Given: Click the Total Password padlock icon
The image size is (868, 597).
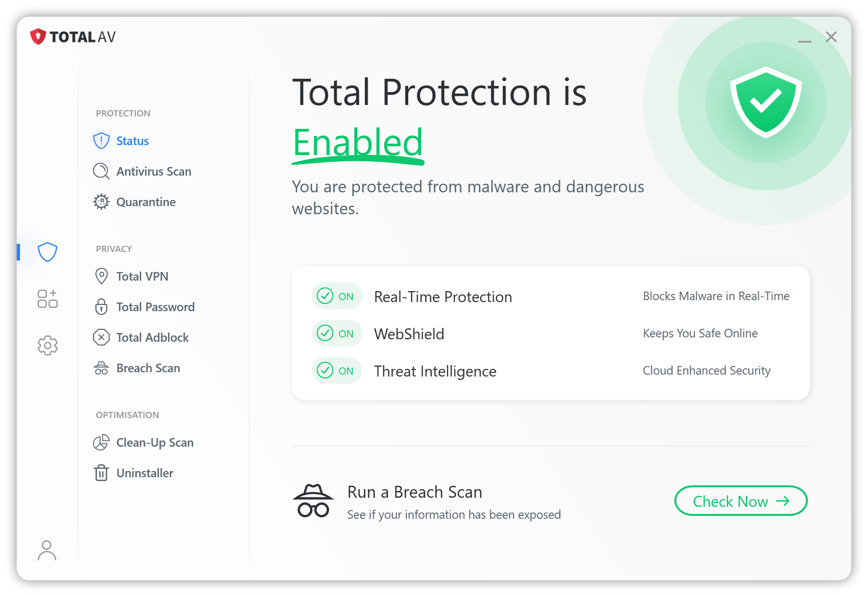Looking at the screenshot, I should pyautogui.click(x=101, y=307).
